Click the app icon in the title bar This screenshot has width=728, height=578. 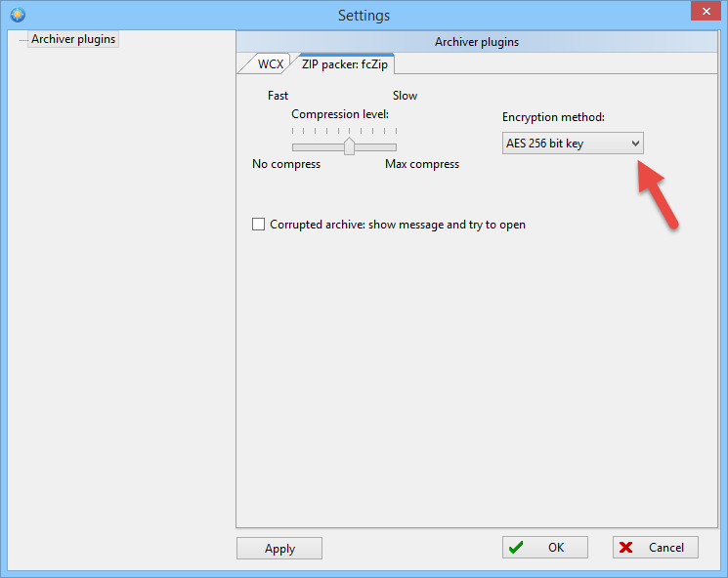tap(18, 15)
